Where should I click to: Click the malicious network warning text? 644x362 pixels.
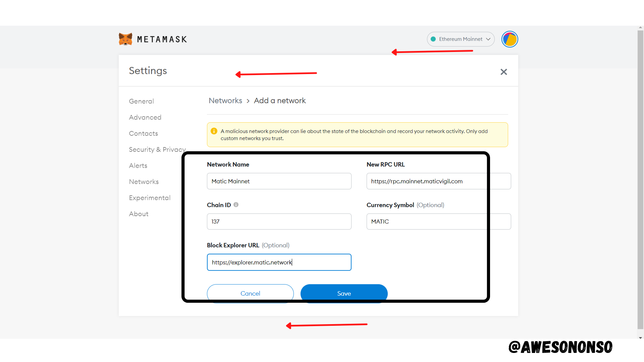click(x=354, y=135)
